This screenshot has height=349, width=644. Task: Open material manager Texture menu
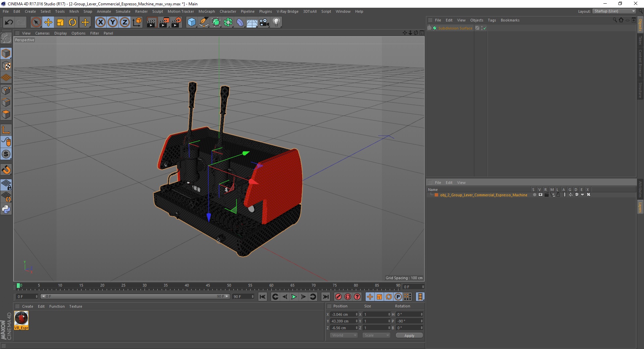coord(75,306)
